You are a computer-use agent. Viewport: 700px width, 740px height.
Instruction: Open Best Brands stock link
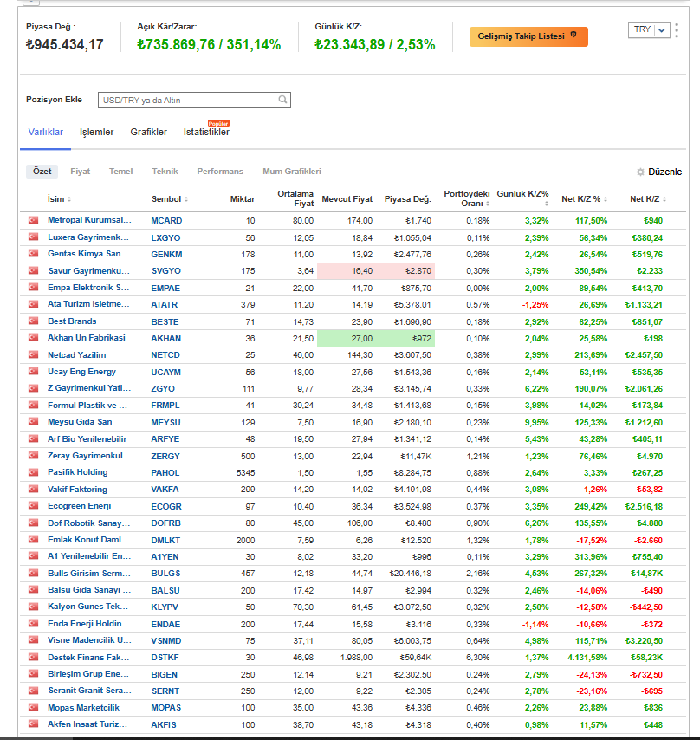tap(72, 321)
